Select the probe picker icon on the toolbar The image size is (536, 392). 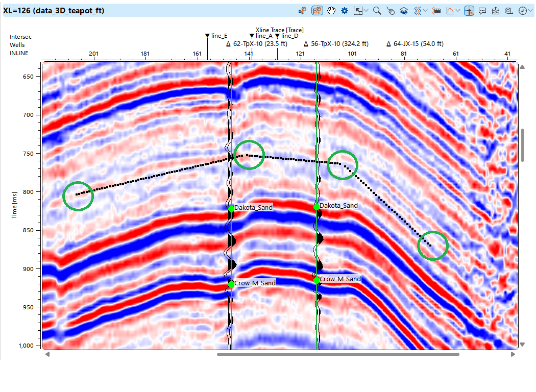[x=303, y=10]
